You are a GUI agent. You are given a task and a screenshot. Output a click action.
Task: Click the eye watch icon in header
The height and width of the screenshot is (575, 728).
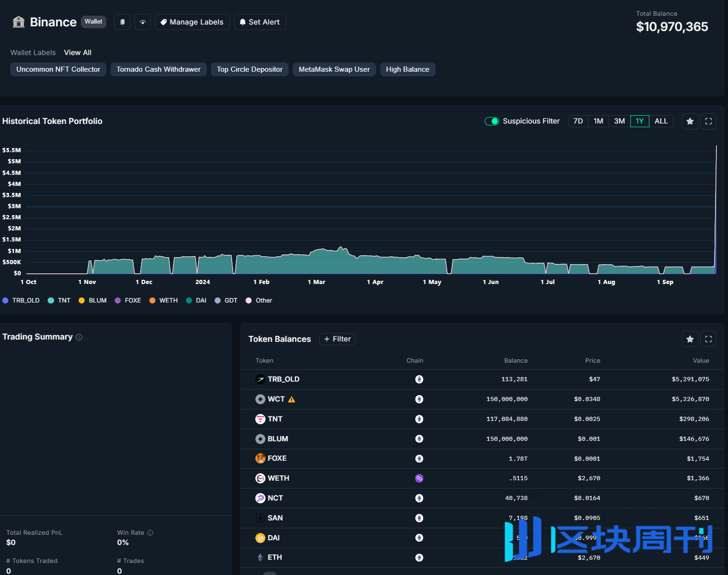coord(142,22)
